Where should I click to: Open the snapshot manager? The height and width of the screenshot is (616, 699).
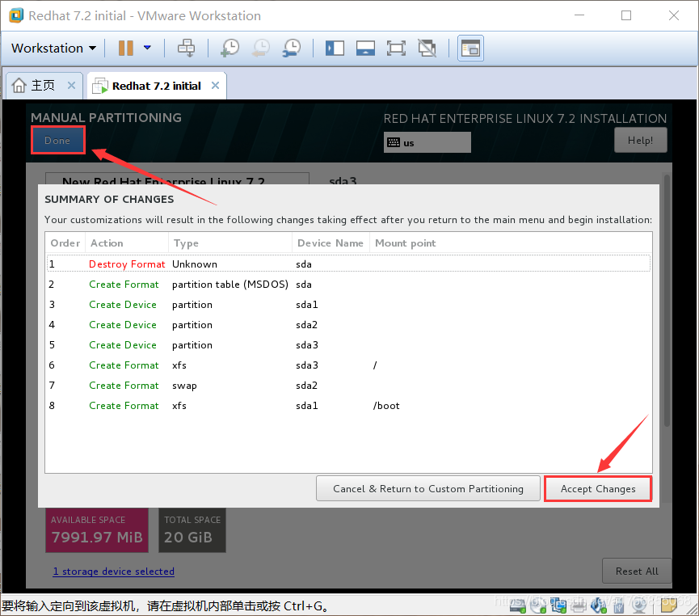tap(292, 48)
